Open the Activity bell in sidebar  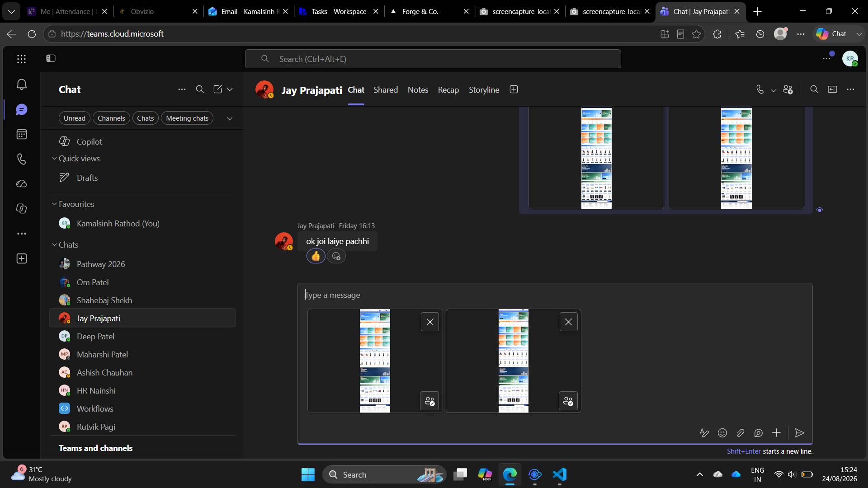[x=21, y=84]
